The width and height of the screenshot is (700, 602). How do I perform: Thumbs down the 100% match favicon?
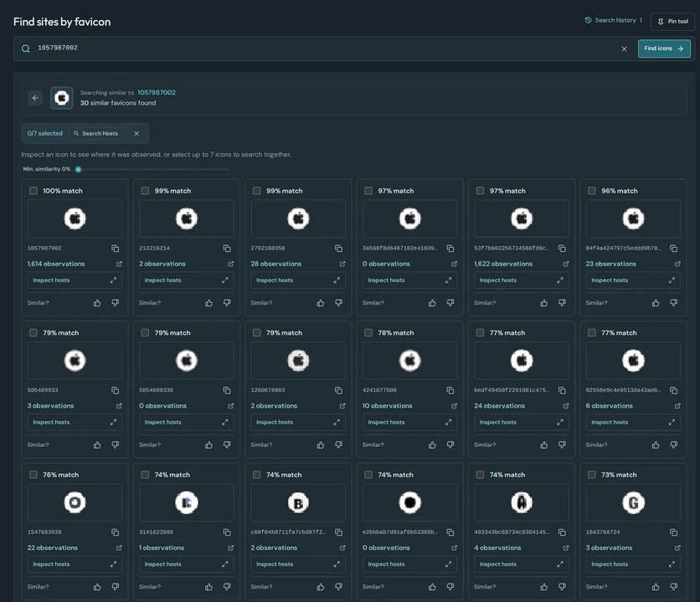pos(116,303)
